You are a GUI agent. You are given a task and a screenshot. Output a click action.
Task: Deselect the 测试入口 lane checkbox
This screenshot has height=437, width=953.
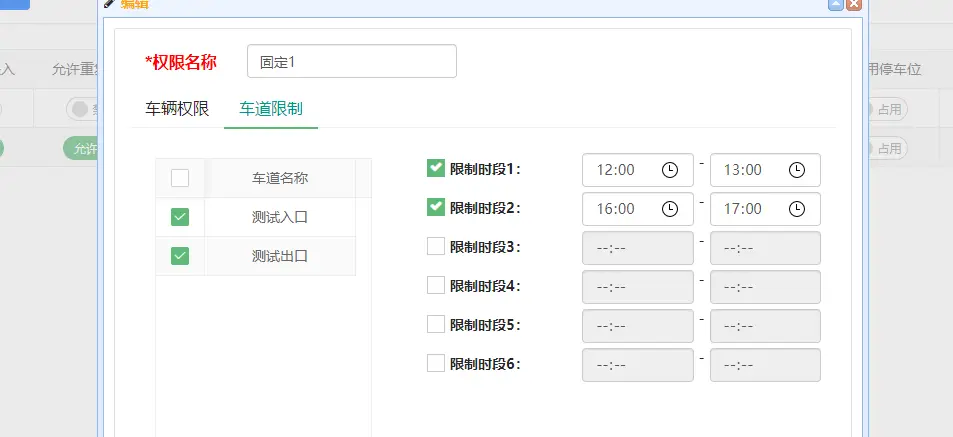[x=180, y=217]
